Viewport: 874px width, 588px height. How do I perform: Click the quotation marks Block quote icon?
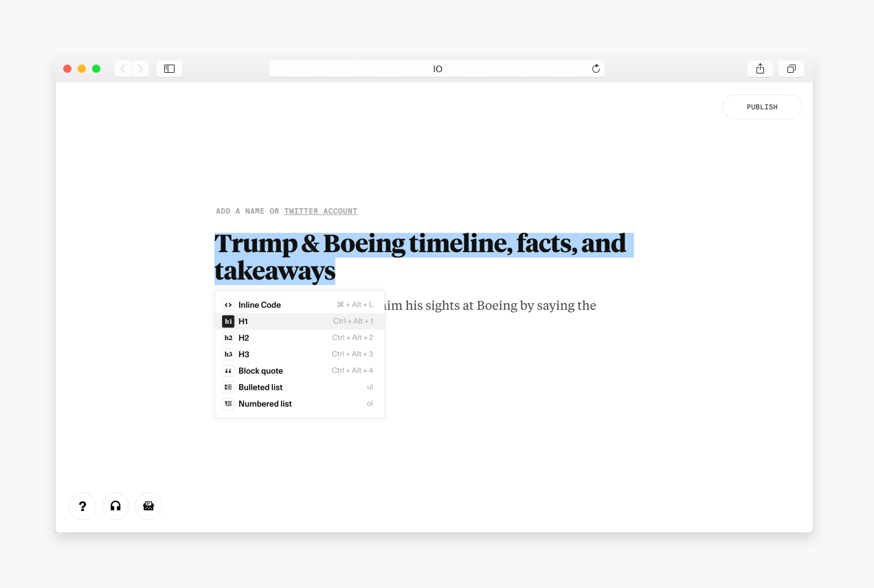[x=228, y=370]
